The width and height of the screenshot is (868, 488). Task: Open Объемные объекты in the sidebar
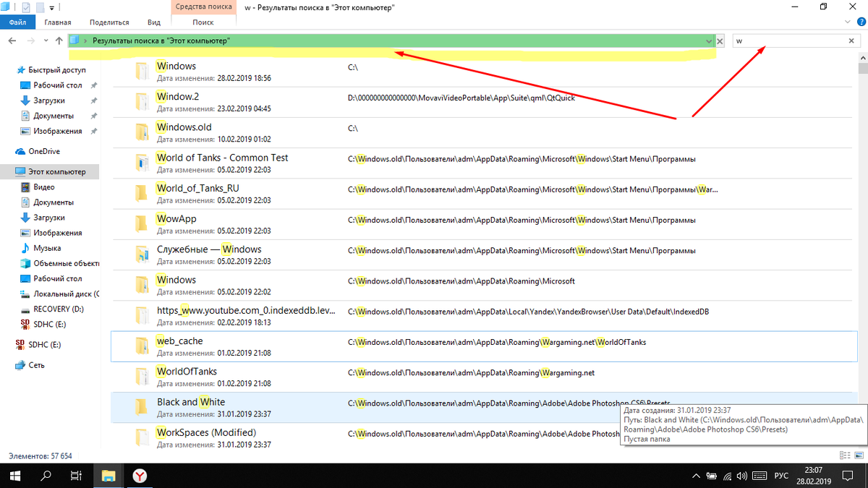[59, 263]
